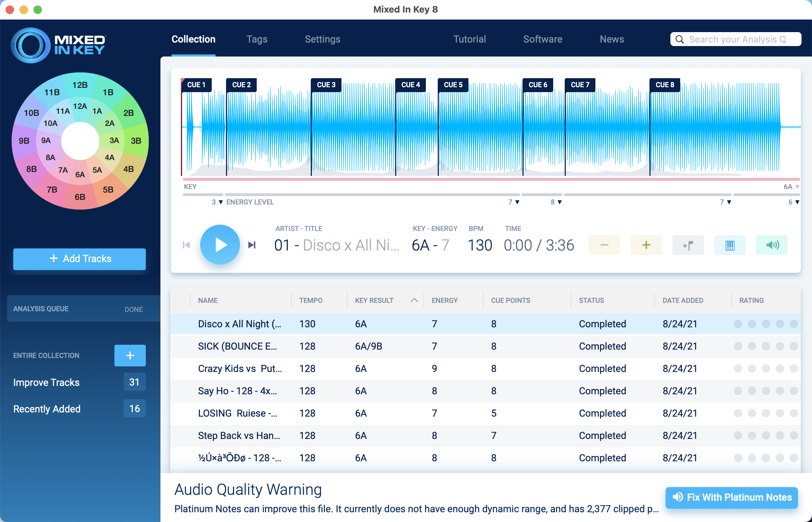Click the search magnifier icon
The height and width of the screenshot is (522, 812).
[679, 39]
